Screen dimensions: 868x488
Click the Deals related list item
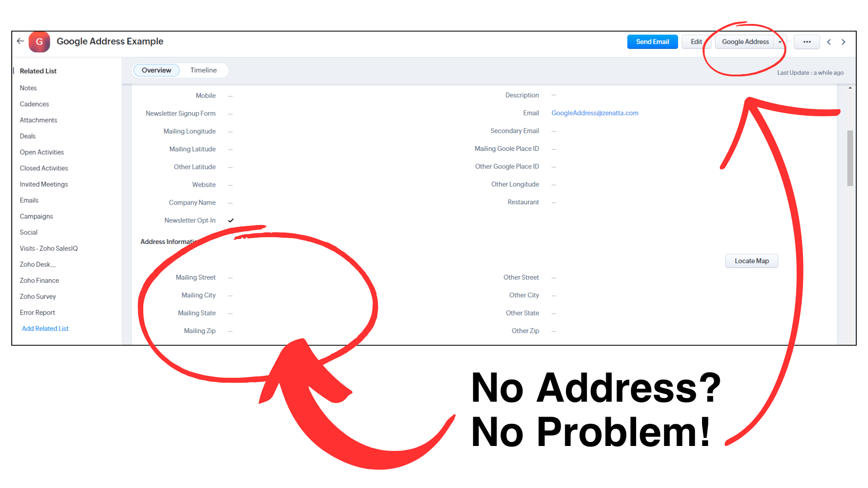coord(28,135)
